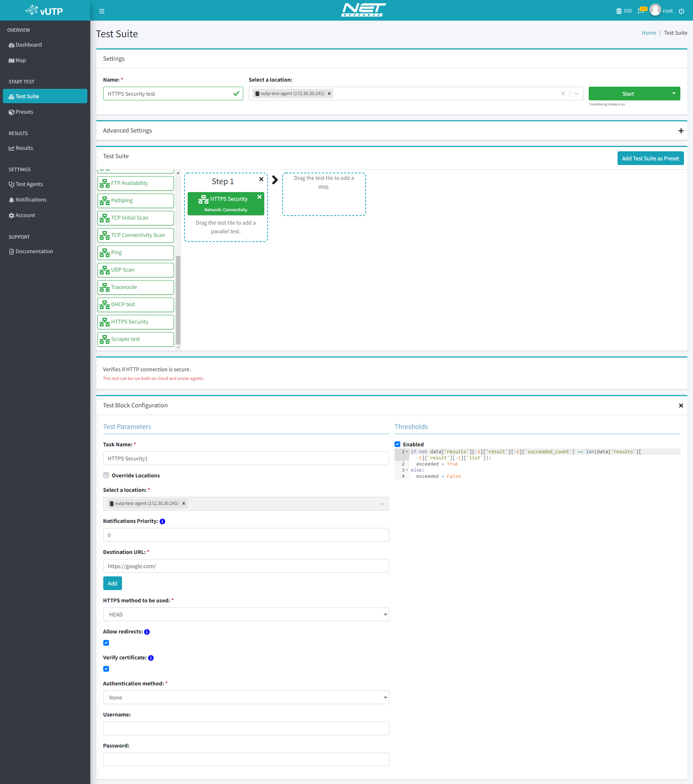Click the DHCP test icon
693x784 pixels.
tap(105, 304)
